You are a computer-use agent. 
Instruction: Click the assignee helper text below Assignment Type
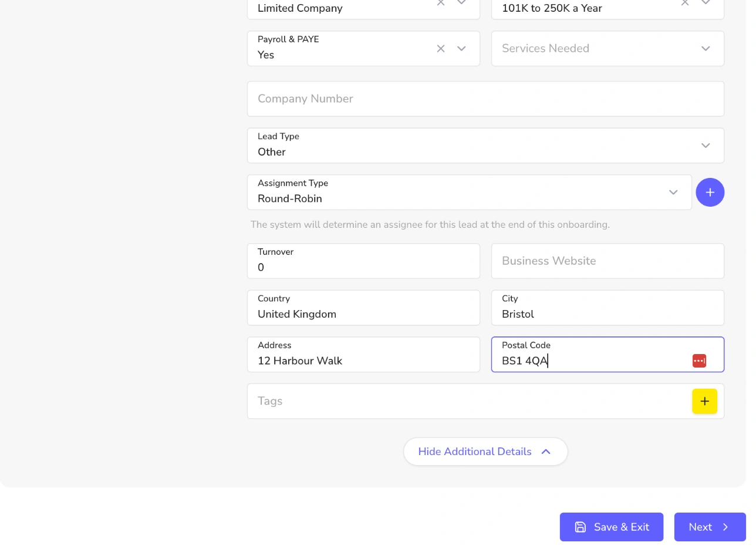point(430,225)
